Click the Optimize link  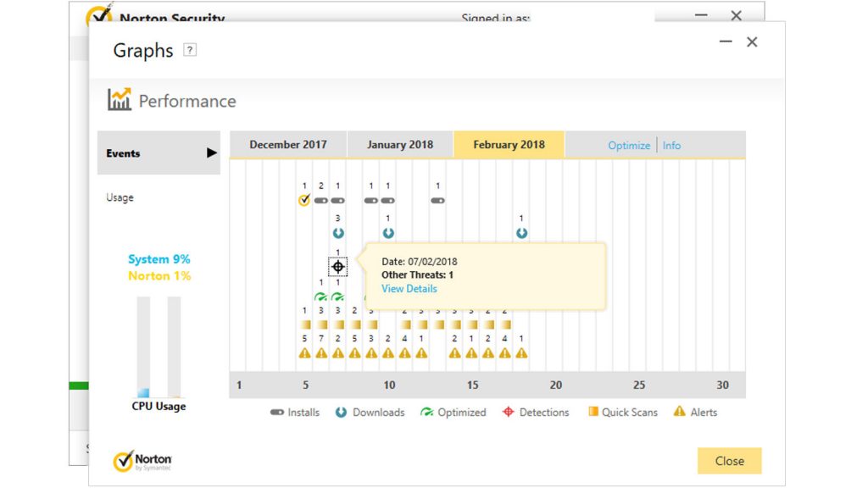click(629, 146)
